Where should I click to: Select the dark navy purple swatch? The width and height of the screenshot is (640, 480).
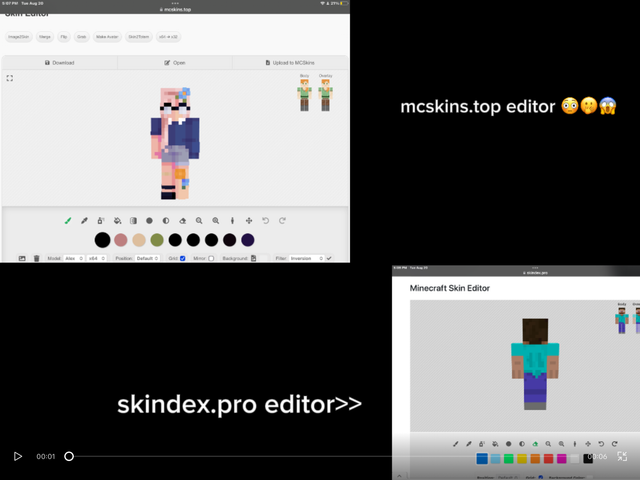click(x=248, y=240)
